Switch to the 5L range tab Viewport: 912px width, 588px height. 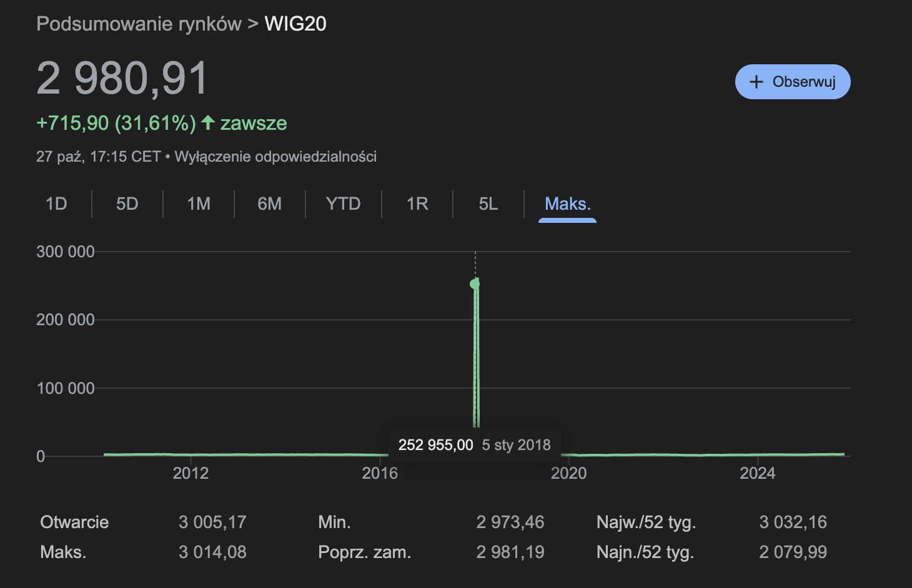pyautogui.click(x=488, y=204)
